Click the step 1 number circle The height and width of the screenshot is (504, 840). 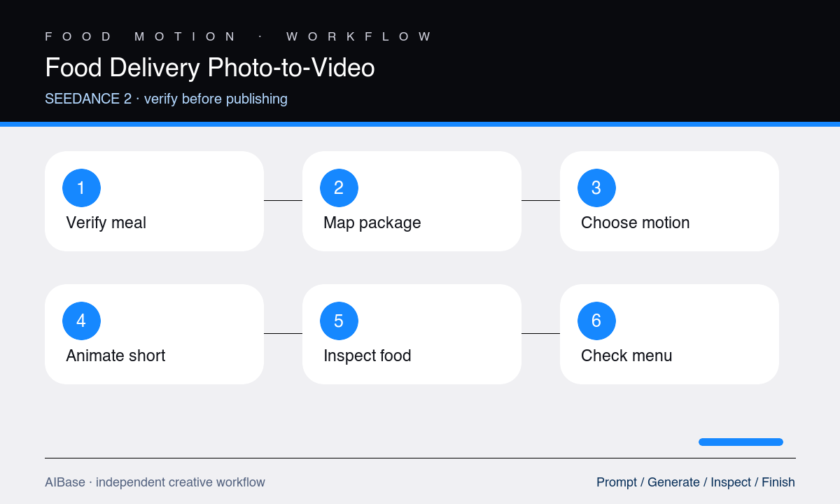[x=81, y=188]
